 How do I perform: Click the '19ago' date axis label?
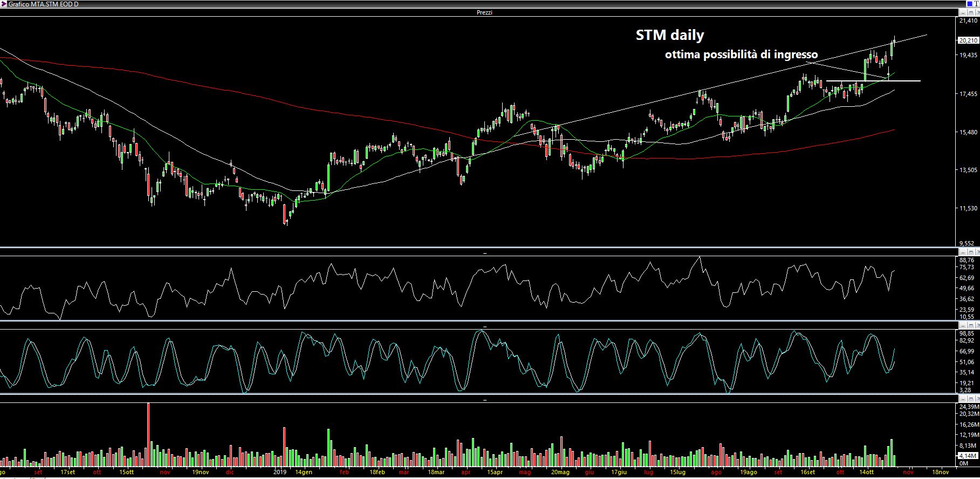pos(748,472)
